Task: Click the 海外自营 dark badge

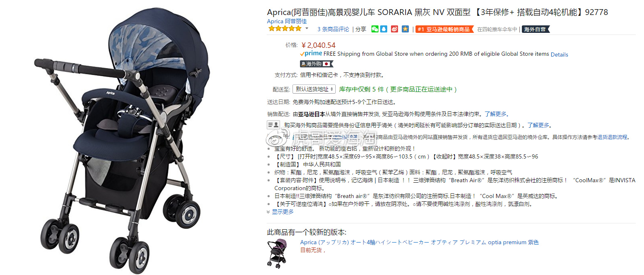Action: (x=536, y=29)
